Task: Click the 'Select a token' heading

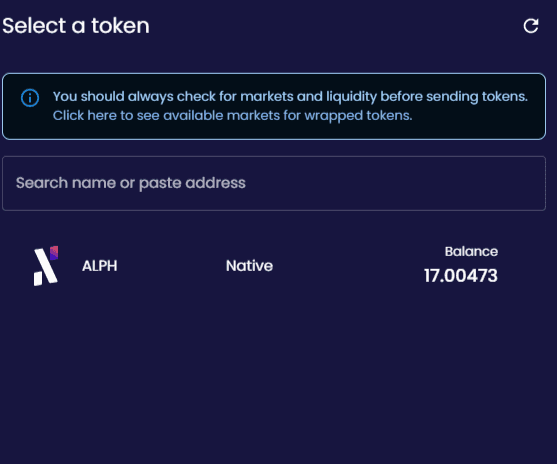Action: (x=76, y=26)
